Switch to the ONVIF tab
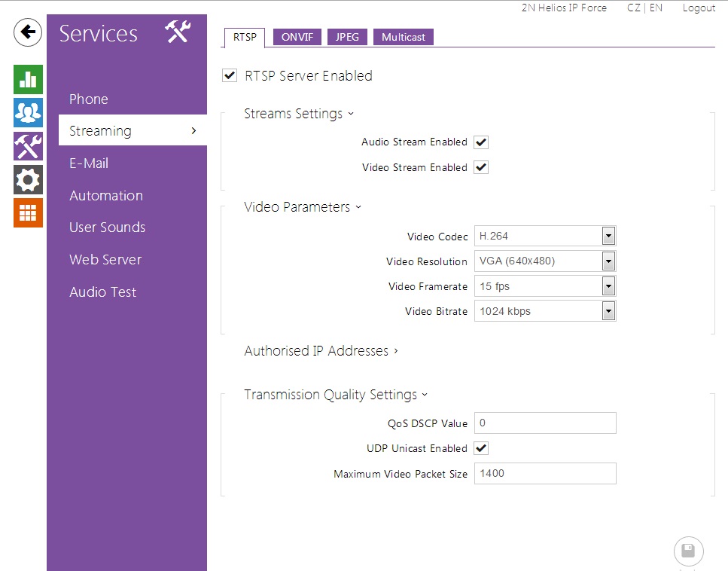The width and height of the screenshot is (728, 571). coord(297,37)
